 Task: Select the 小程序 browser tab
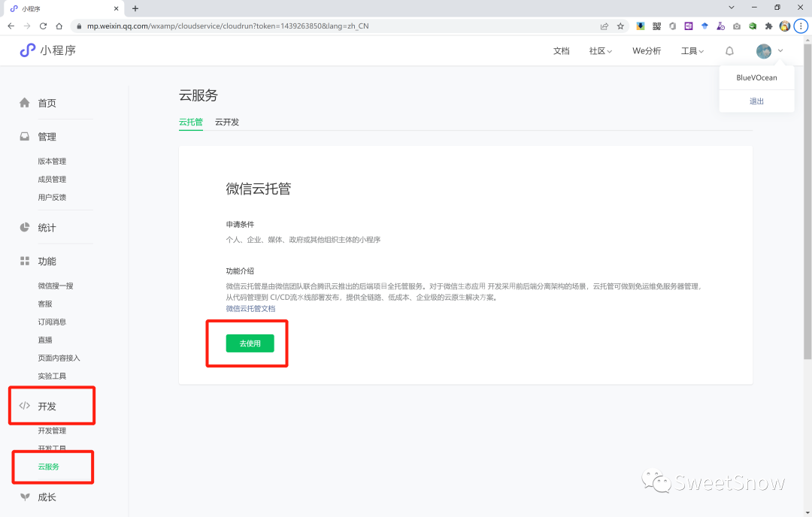pyautogui.click(x=62, y=9)
